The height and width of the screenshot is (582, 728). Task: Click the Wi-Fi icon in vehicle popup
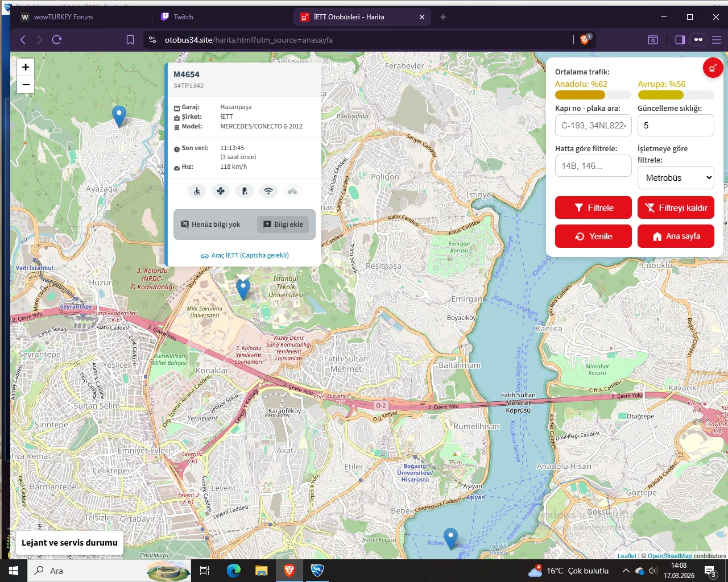(x=268, y=192)
